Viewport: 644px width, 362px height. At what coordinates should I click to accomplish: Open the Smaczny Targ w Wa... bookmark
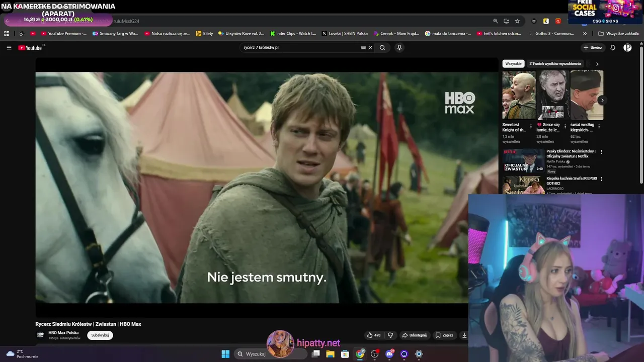tap(115, 34)
